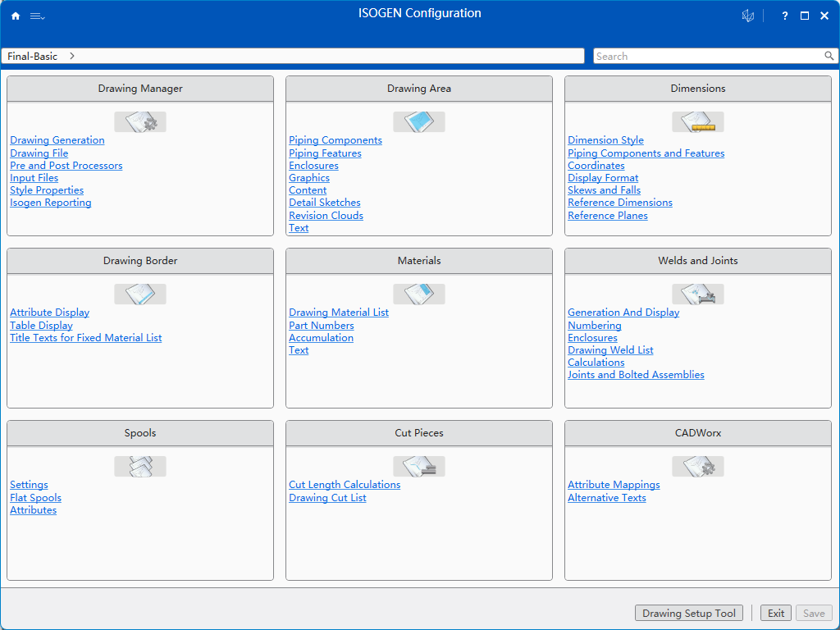Click the Drawing Manager section icon
The height and width of the screenshot is (630, 840).
140,121
